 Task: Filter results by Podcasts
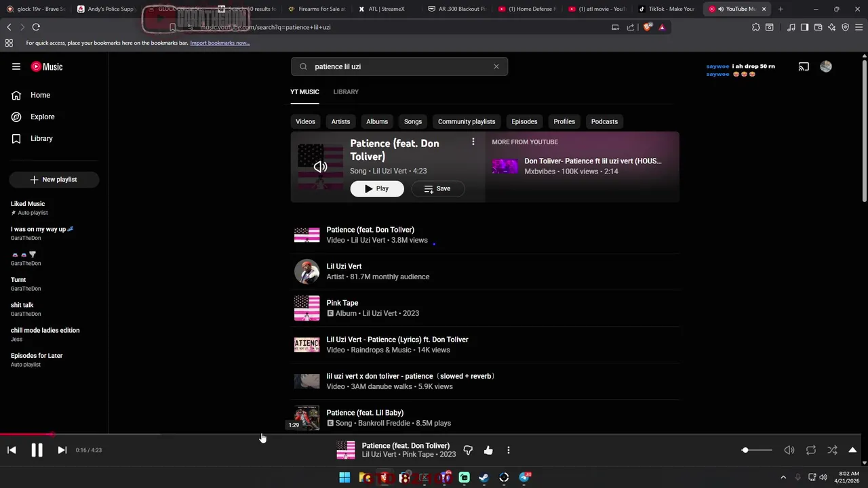point(604,121)
